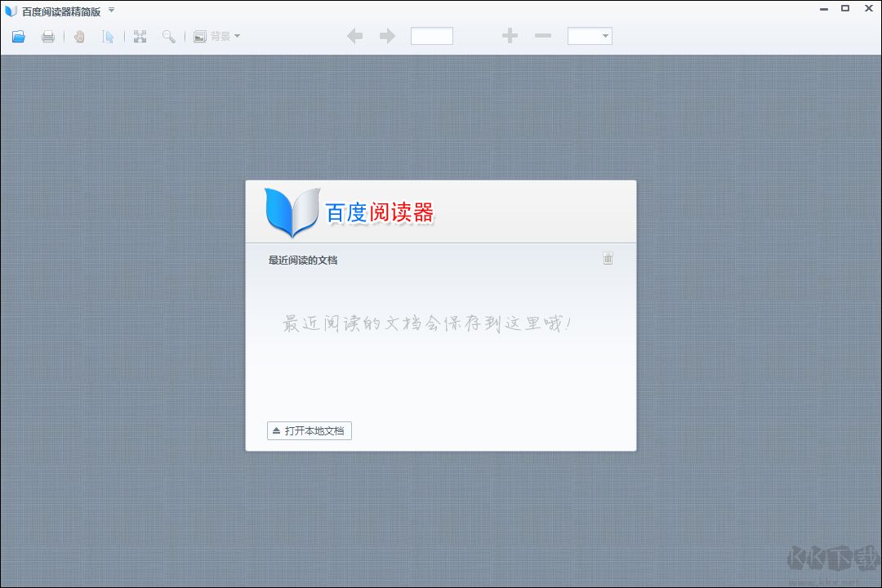Open the zoom level combo box
This screenshot has height=588, width=882.
[590, 36]
